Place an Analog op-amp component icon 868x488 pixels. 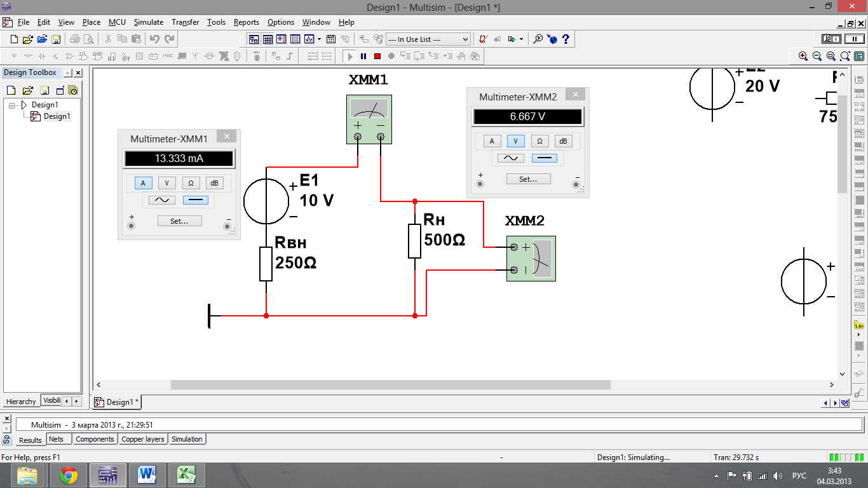[x=69, y=56]
